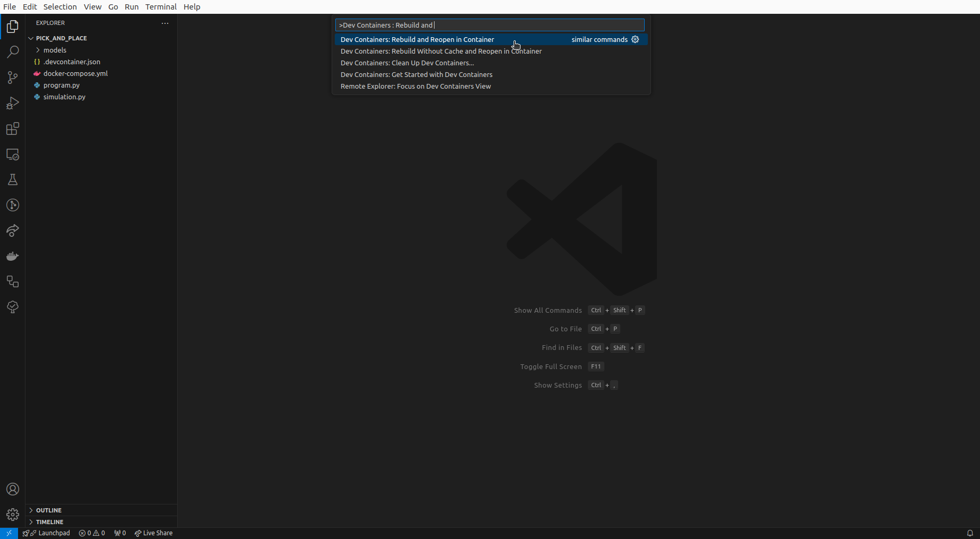Click the gear on the Rebuild and Reopen row
The height and width of the screenshot is (539, 980).
pyautogui.click(x=635, y=39)
